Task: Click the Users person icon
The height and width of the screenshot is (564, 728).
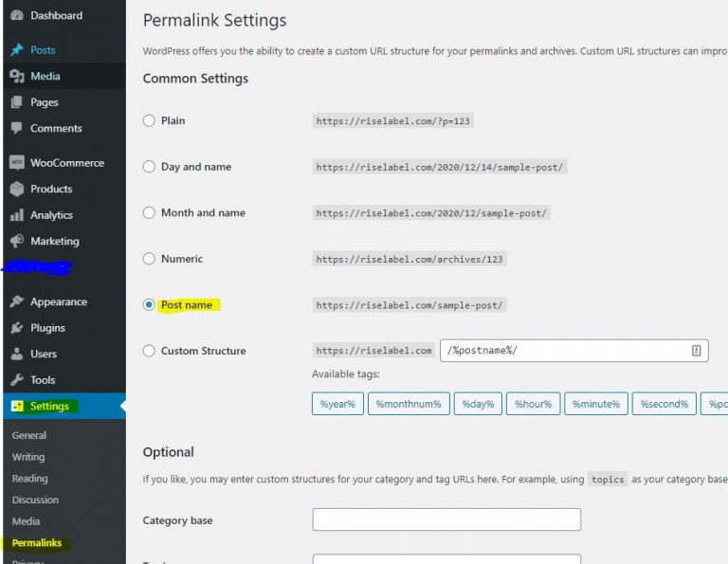Action: coord(17,354)
